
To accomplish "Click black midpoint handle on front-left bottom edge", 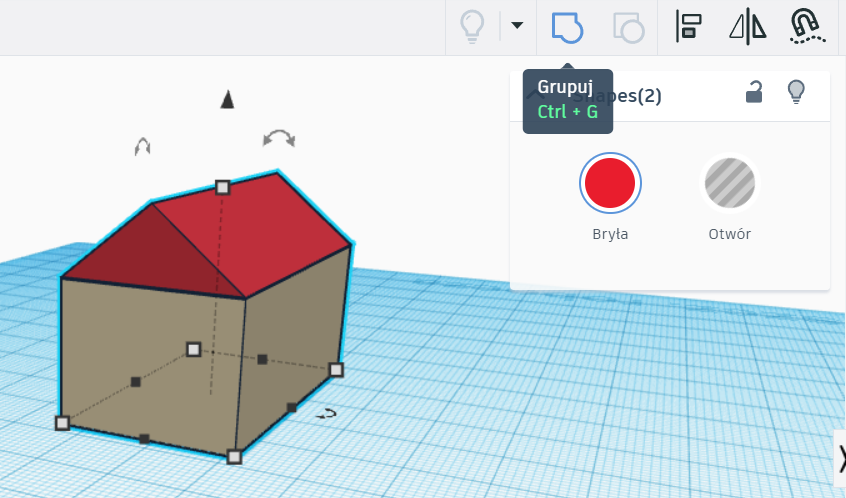I will (144, 439).
